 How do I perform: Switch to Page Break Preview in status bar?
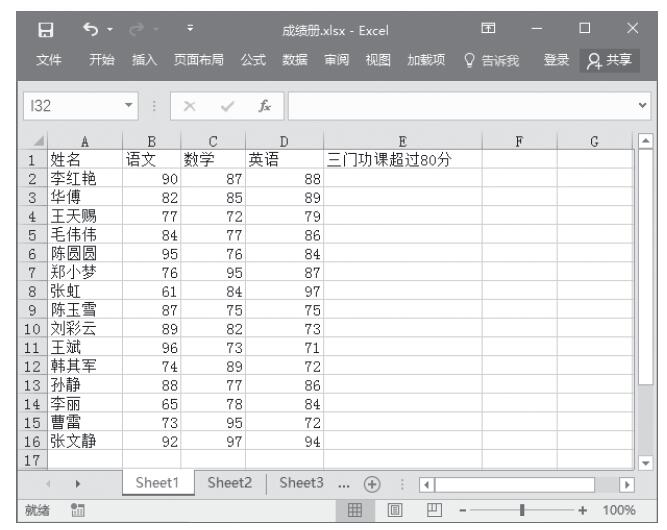click(x=435, y=510)
